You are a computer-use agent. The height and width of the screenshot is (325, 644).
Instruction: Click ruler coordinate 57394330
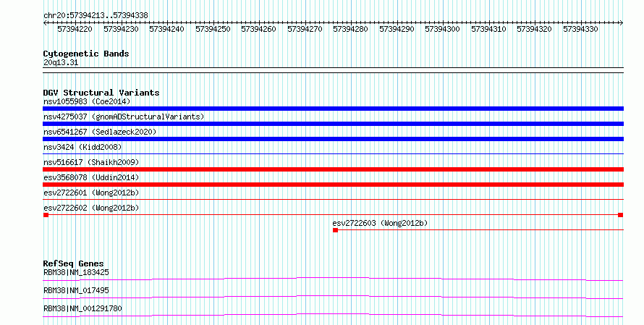coord(580,29)
